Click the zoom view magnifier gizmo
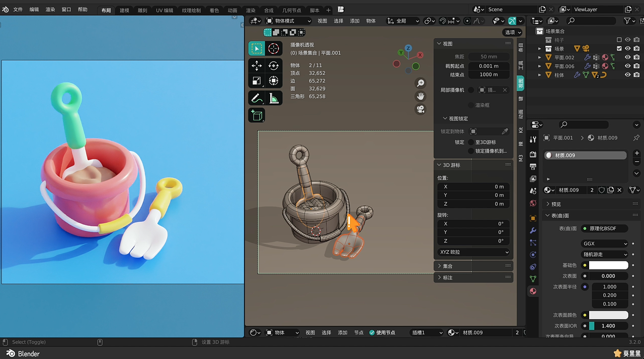Viewport: 644px width, 359px height. pos(421,83)
